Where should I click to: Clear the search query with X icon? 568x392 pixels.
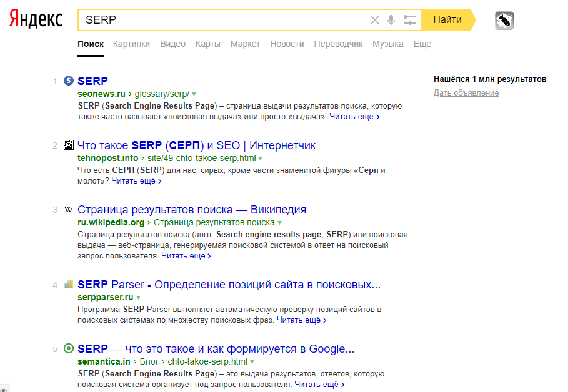(x=375, y=20)
